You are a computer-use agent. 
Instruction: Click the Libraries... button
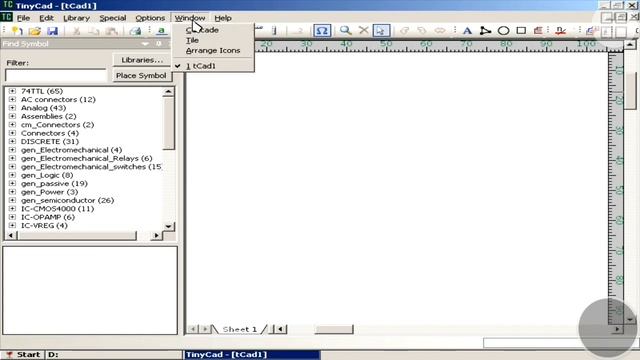coord(142,60)
